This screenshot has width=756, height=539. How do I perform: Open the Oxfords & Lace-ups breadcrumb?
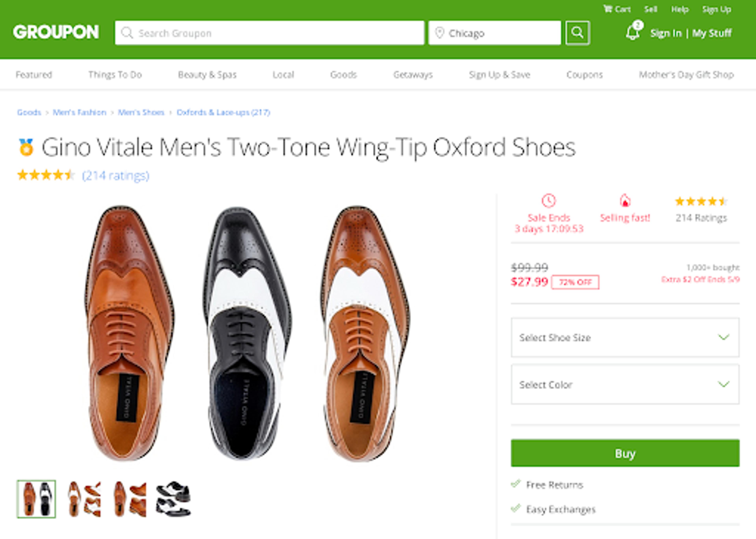pyautogui.click(x=223, y=113)
